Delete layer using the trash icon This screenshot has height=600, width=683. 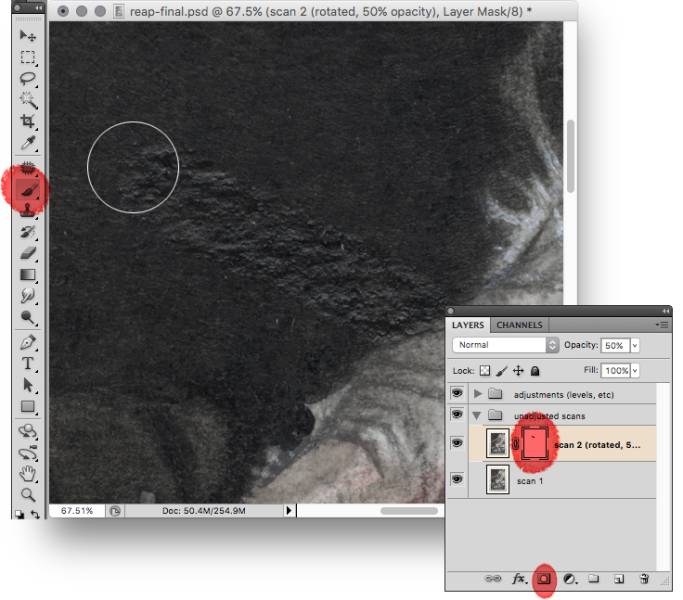click(644, 578)
